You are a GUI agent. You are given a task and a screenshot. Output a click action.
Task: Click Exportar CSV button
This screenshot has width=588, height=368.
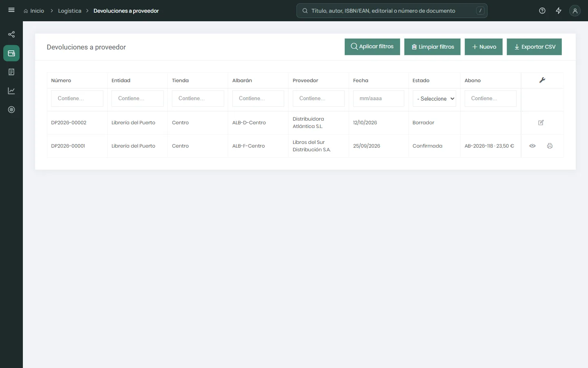point(535,47)
